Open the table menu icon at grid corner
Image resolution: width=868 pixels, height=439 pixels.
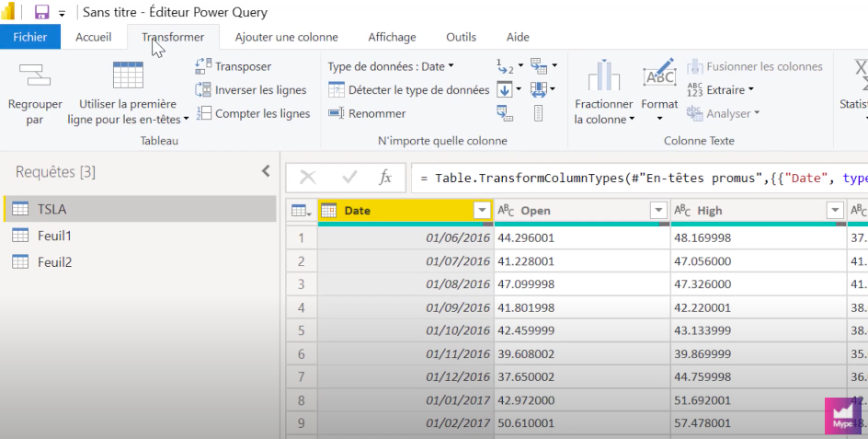tap(302, 211)
